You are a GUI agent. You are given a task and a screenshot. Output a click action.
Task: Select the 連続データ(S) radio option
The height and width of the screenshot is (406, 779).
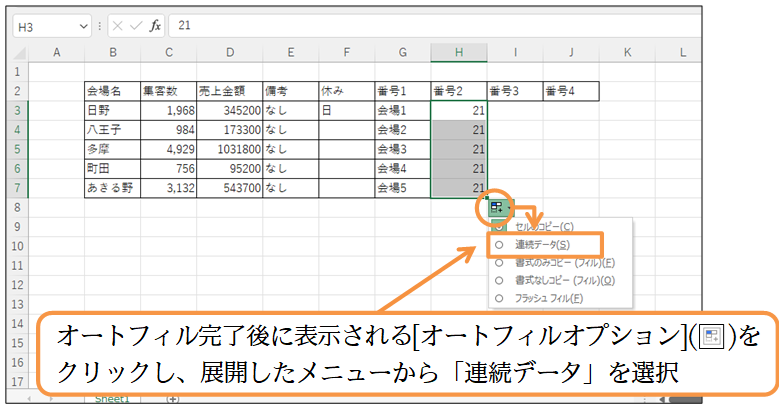[x=542, y=244]
